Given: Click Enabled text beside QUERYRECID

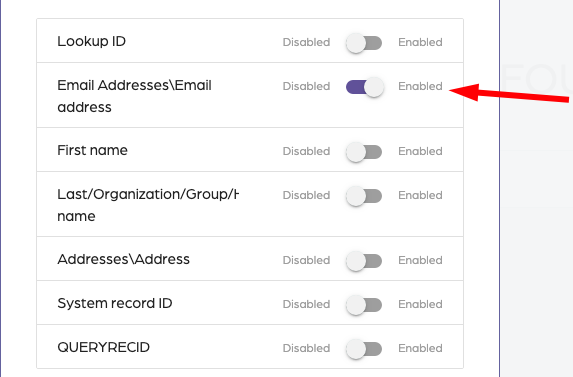Looking at the screenshot, I should (x=420, y=348).
